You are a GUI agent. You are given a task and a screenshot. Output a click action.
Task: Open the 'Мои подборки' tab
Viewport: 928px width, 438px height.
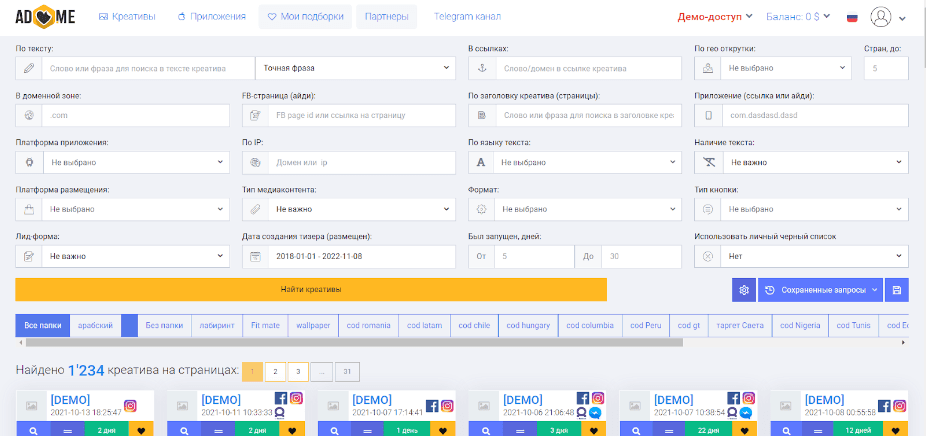(304, 17)
